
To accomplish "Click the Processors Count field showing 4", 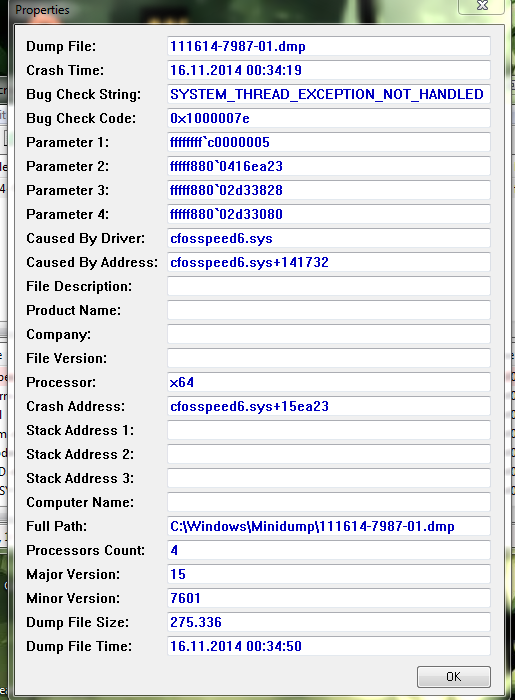I will [329, 550].
